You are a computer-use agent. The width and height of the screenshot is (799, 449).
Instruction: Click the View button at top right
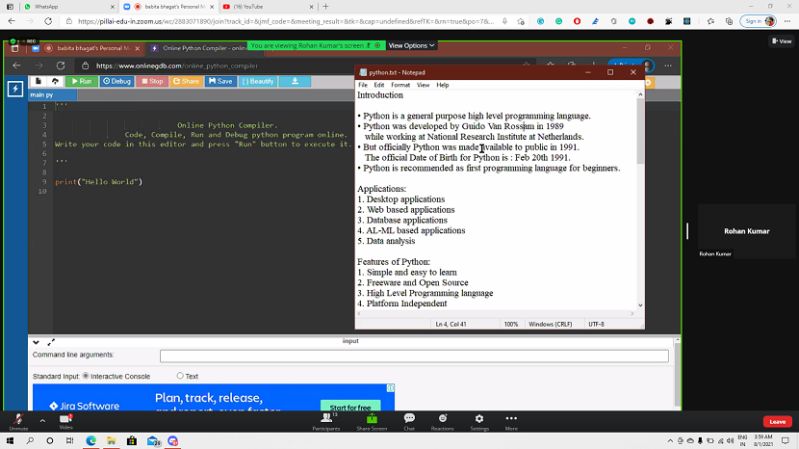pos(782,41)
